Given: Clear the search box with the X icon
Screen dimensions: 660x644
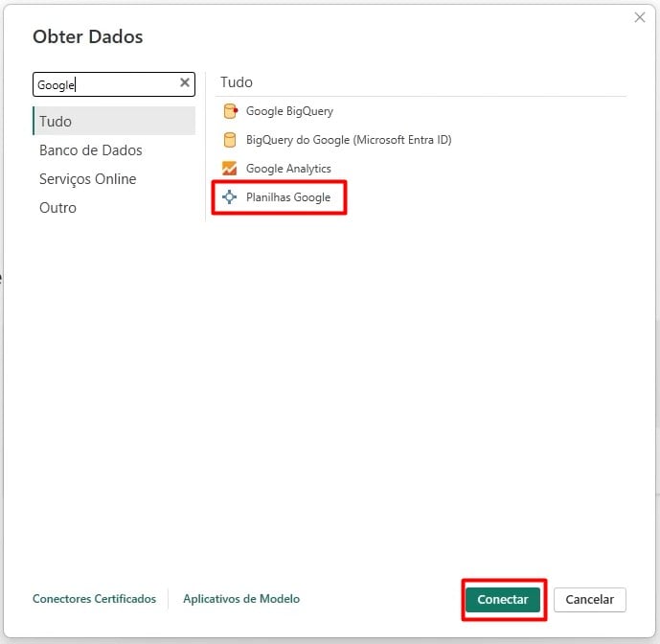Looking at the screenshot, I should 184,82.
